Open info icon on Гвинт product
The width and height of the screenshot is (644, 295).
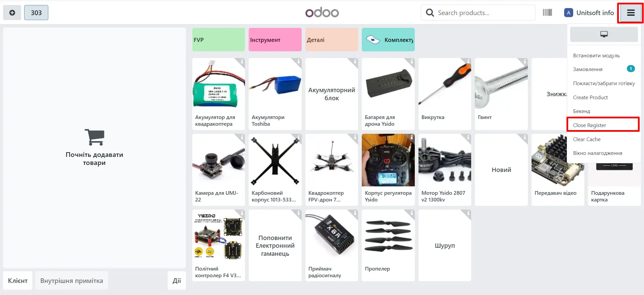[525, 61]
